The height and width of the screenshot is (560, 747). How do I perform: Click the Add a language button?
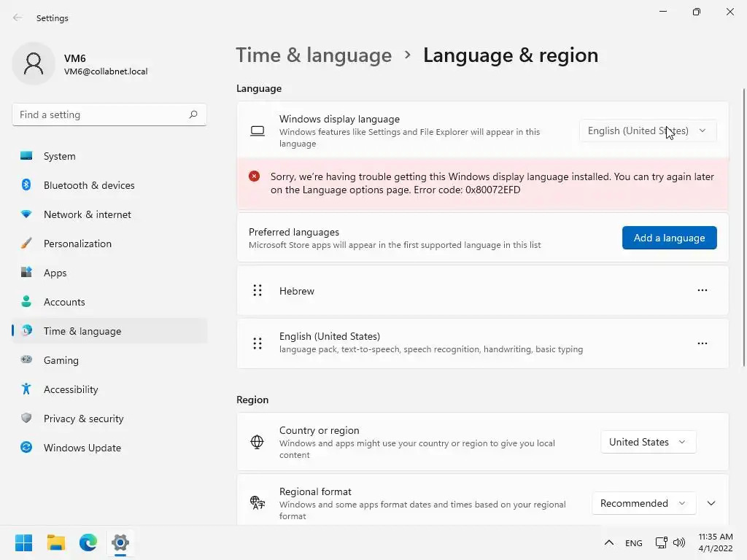click(670, 238)
